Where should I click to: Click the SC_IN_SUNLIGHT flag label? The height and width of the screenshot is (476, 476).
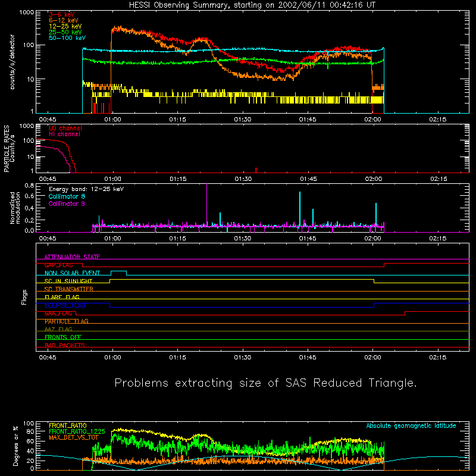coord(68,281)
